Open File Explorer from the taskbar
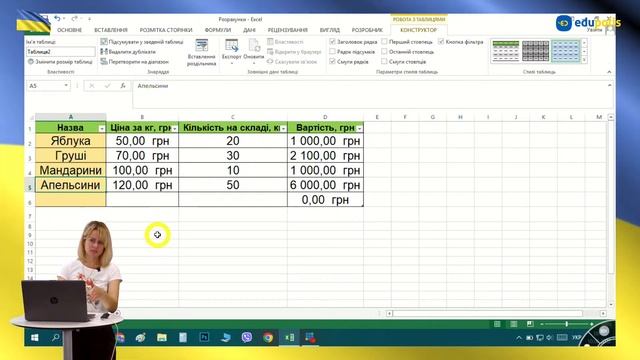 click(x=162, y=338)
